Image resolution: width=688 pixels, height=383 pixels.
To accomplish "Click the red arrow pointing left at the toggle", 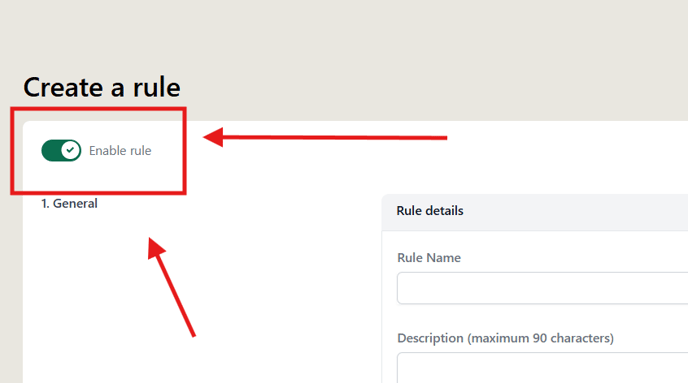I will [x=325, y=137].
